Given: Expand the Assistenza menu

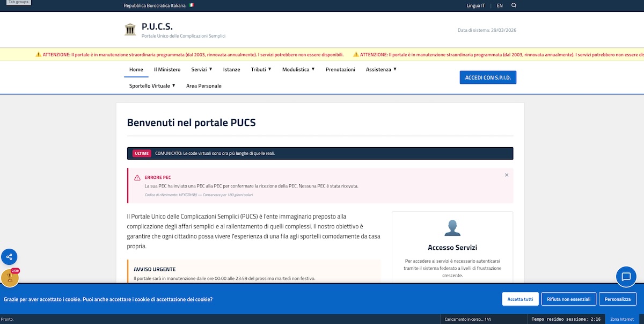Looking at the screenshot, I should 381,69.
